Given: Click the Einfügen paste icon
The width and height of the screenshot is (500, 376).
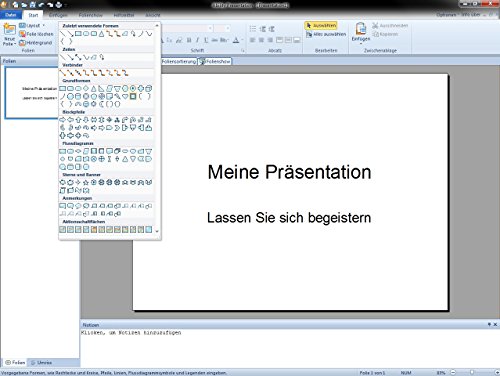Looking at the screenshot, I should [361, 32].
